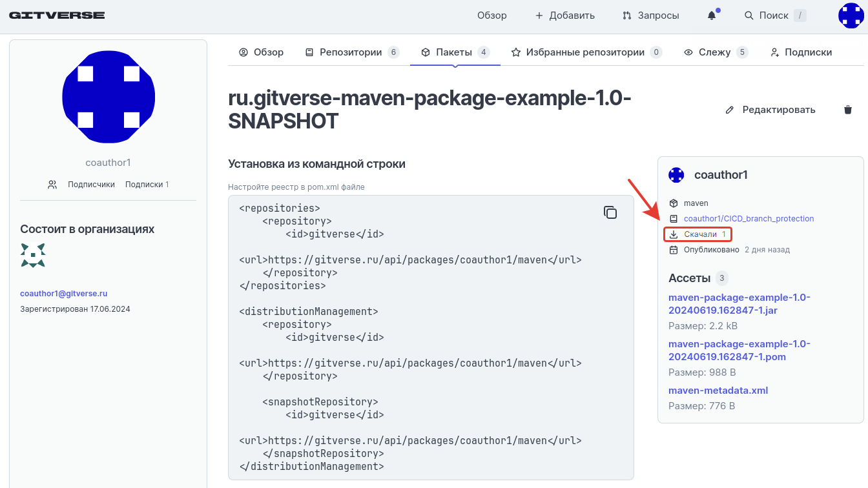Open the user avatar menu in header
The width and height of the screenshot is (868, 488).
(851, 15)
